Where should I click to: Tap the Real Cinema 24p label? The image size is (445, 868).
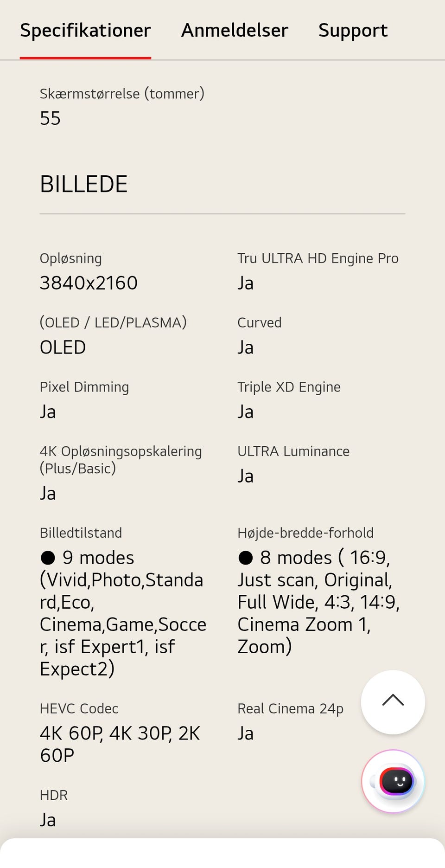point(290,709)
